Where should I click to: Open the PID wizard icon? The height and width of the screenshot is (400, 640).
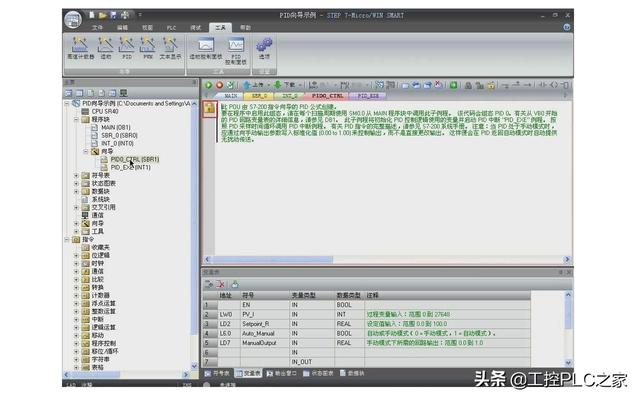(x=127, y=48)
